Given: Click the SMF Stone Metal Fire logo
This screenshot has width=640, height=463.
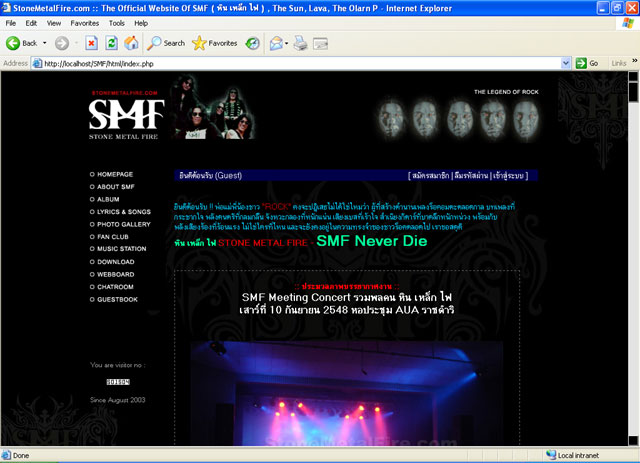Looking at the screenshot, I should tap(126, 115).
